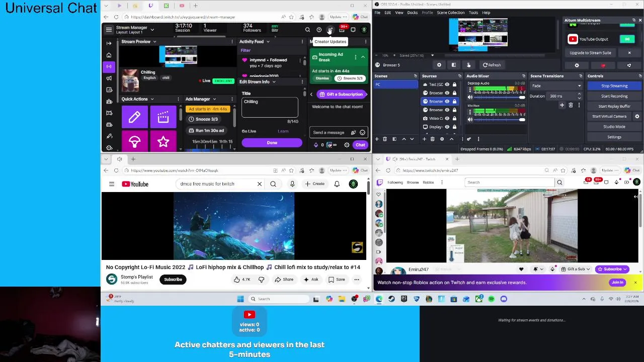Mute Desktop Audio in OBS mixer
644x362 pixels.
(x=470, y=98)
